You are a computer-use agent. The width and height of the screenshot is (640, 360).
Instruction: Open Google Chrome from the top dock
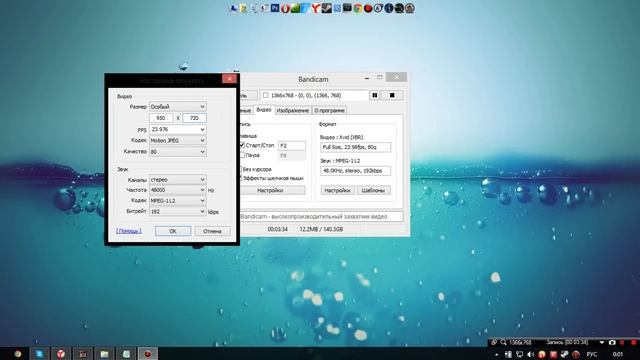coord(357,8)
